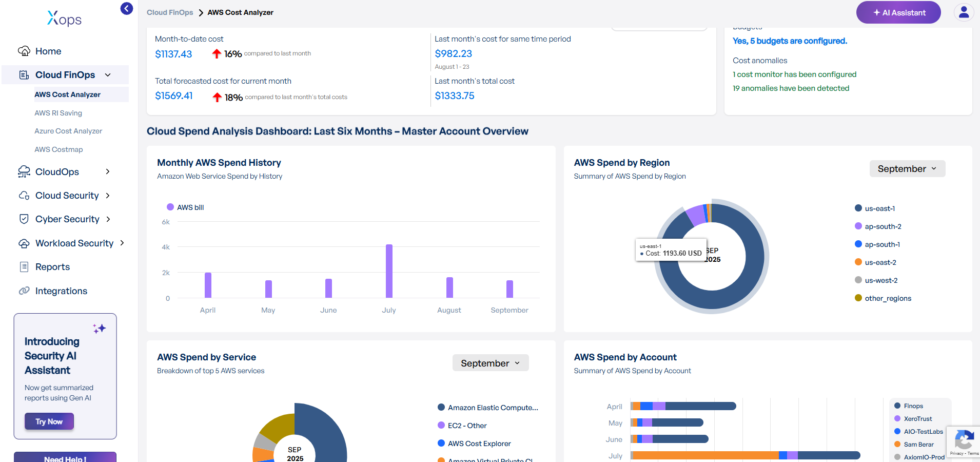The image size is (980, 462).
Task: Click the CloudOps cloud icon
Action: 24,172
